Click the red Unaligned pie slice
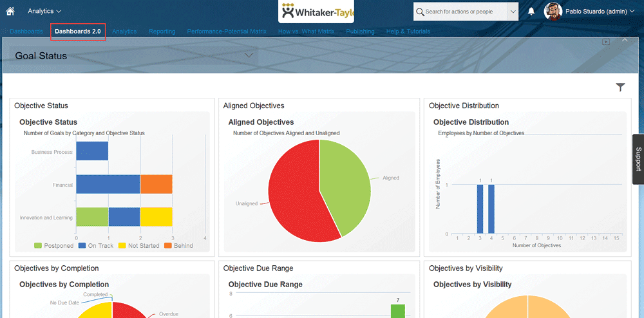Viewport: 644px width, 318px height. [293, 193]
